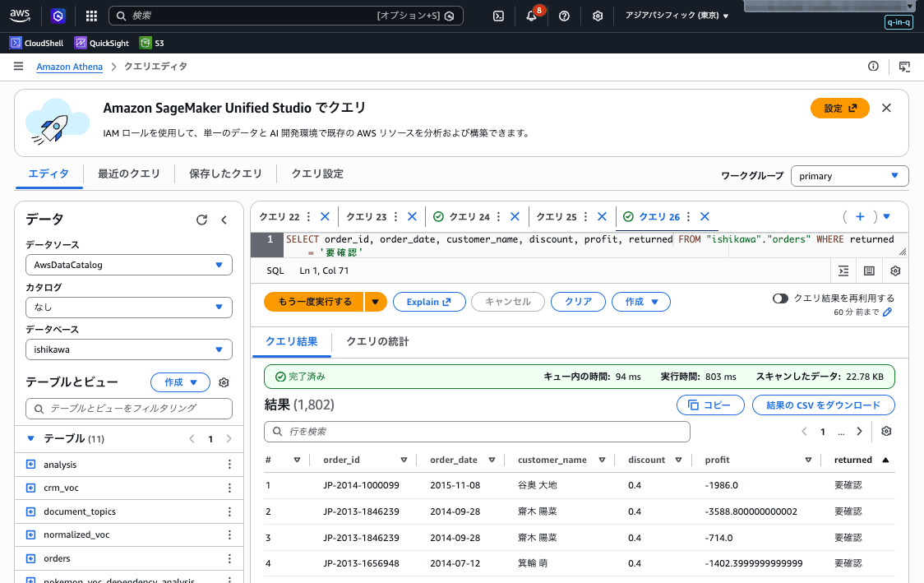This screenshot has height=583, width=924.
Task: Click the AWS top 検索 search box
Action: point(286,16)
